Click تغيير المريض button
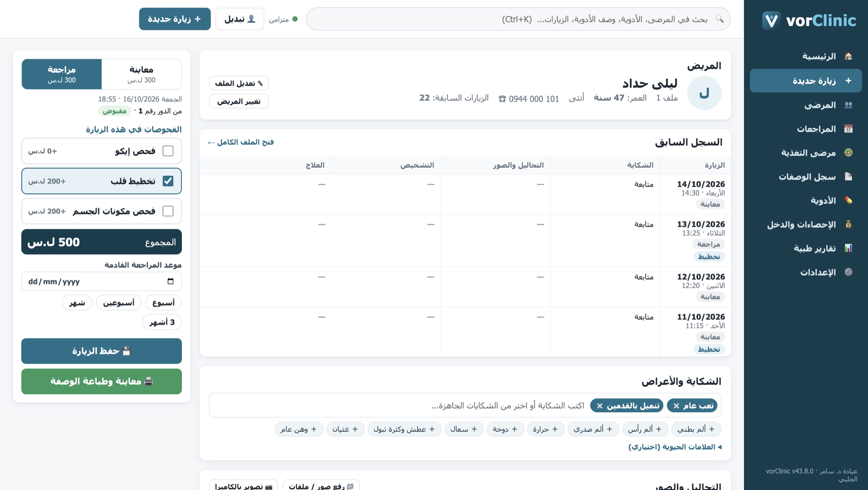 point(239,101)
